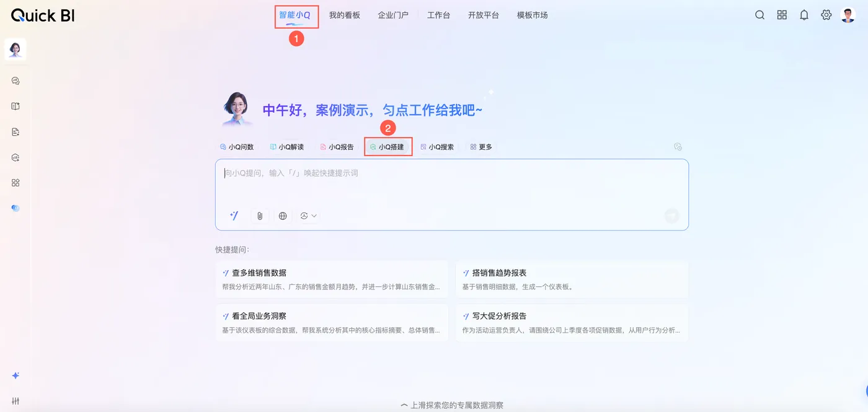Open the apps grid icon in top bar
This screenshot has width=868, height=412.
click(x=782, y=15)
